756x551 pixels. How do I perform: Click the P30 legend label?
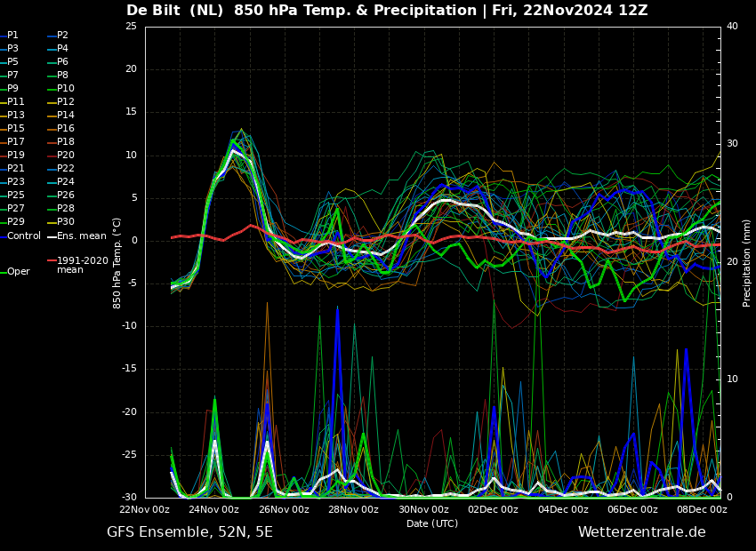tap(61, 221)
